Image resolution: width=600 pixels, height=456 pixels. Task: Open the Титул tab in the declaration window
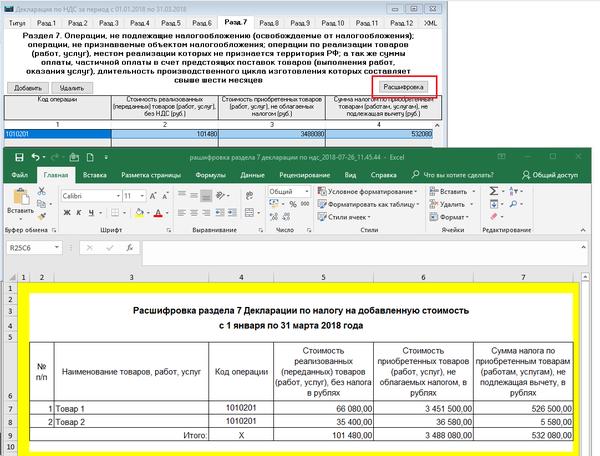(17, 23)
